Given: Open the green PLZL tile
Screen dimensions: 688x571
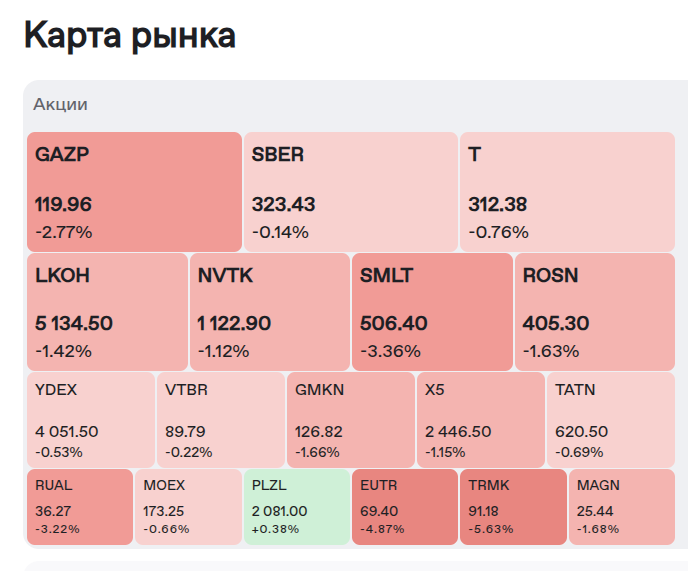Looking at the screenshot, I should click(x=297, y=507).
